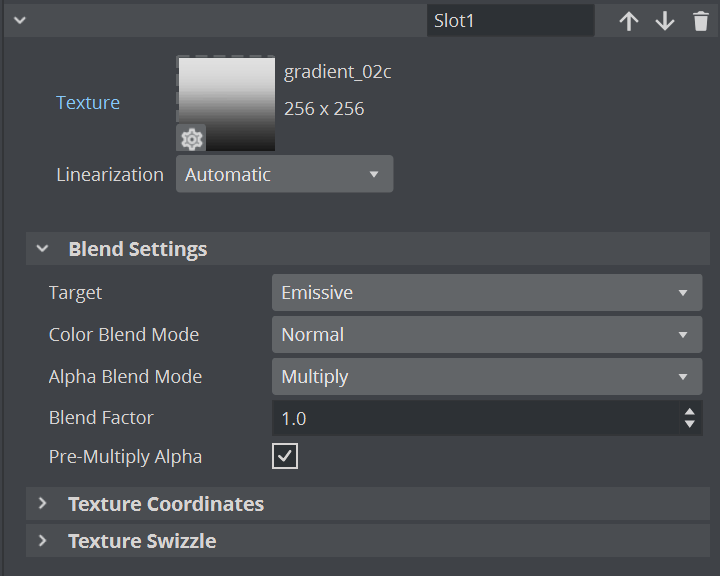Screen dimensions: 720x576
Task: Open the Color Blend Mode dropdown
Action: click(x=486, y=335)
